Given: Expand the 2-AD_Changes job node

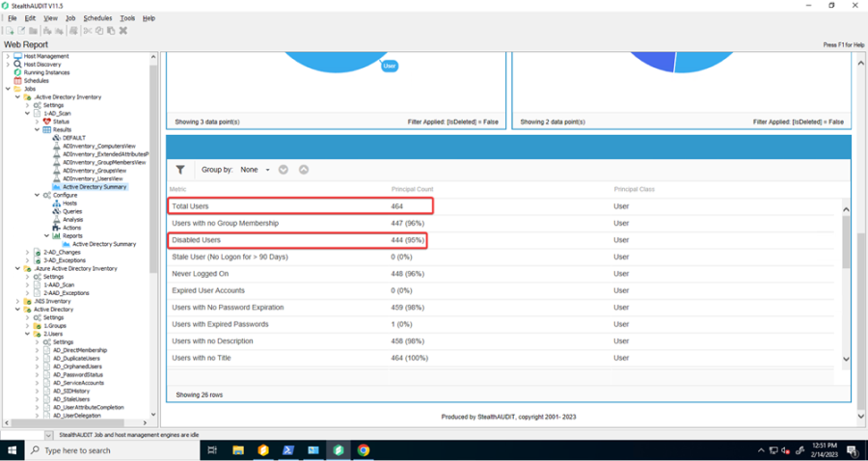Looking at the screenshot, I should click(x=27, y=252).
